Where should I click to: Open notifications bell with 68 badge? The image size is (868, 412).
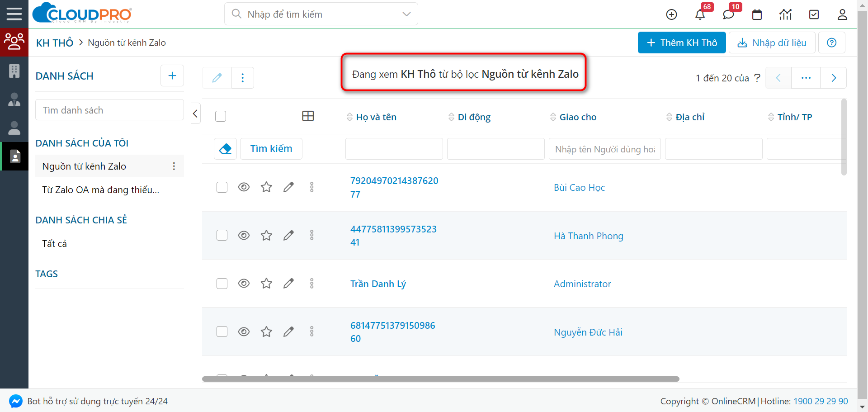point(700,14)
